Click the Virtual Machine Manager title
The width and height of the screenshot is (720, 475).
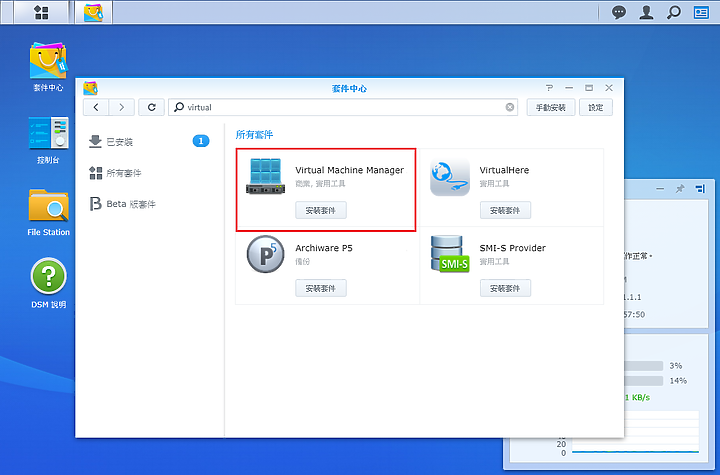(x=349, y=170)
